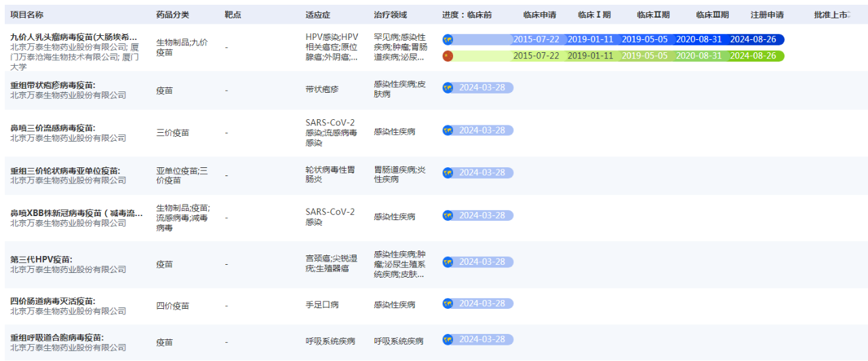Click the 临床Ⅱ期 column header
868x361 pixels.
653,14
